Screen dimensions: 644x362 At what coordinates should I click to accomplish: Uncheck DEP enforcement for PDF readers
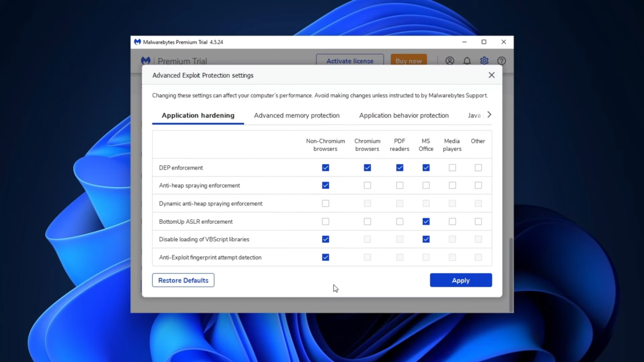pos(399,168)
